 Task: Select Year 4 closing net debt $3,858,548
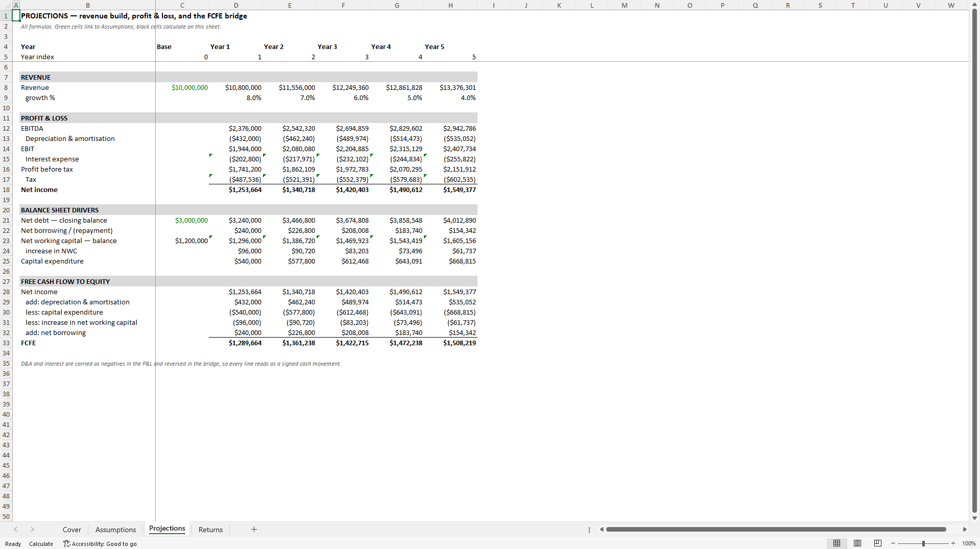click(397, 220)
